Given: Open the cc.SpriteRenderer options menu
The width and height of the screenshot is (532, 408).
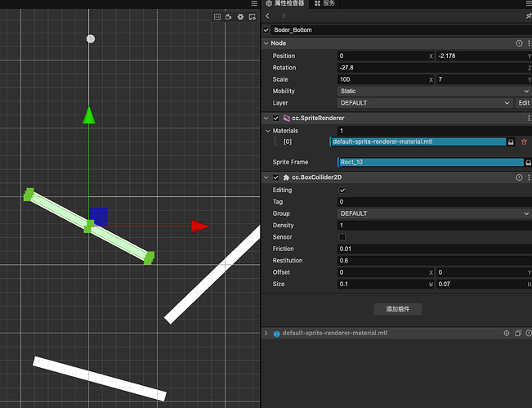Looking at the screenshot, I should coord(529,118).
